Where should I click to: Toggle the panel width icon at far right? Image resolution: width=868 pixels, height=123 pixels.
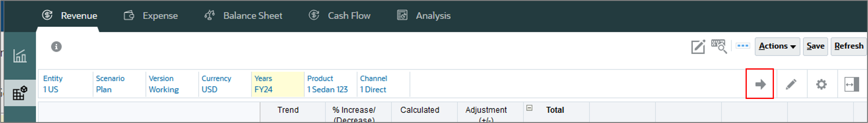(851, 84)
